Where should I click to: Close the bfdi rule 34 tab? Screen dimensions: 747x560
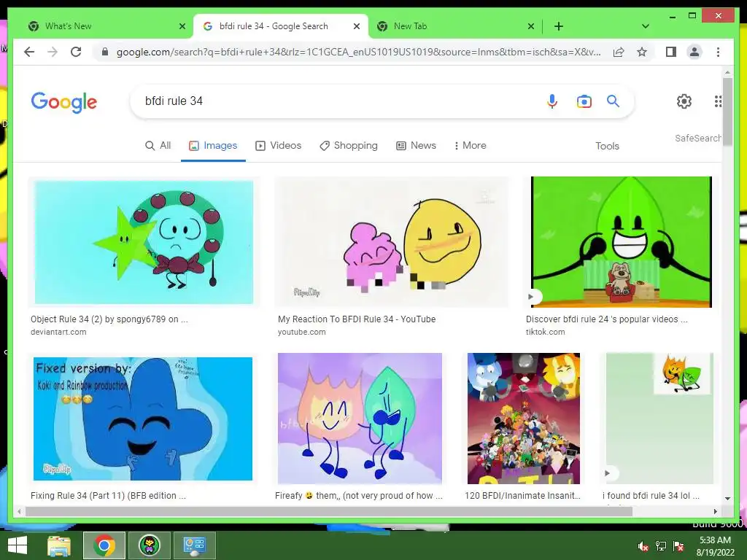click(356, 26)
